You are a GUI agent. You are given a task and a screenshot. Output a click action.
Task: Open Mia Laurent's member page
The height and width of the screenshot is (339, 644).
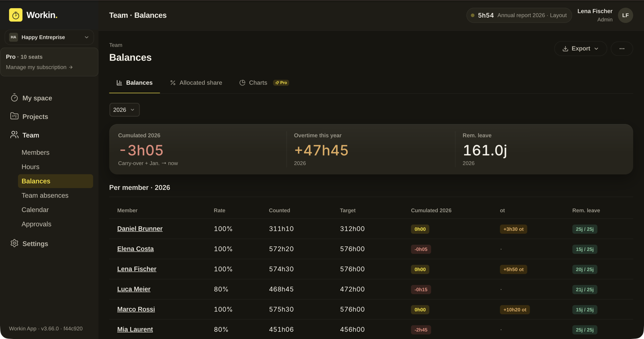pyautogui.click(x=135, y=329)
